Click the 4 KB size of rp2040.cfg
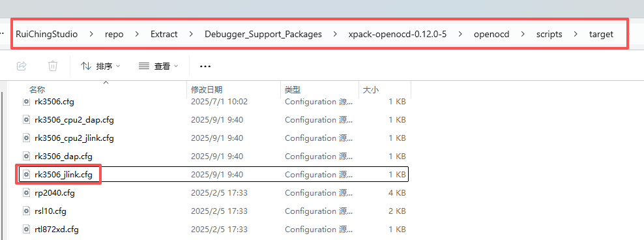This screenshot has width=644, height=240. [x=397, y=193]
